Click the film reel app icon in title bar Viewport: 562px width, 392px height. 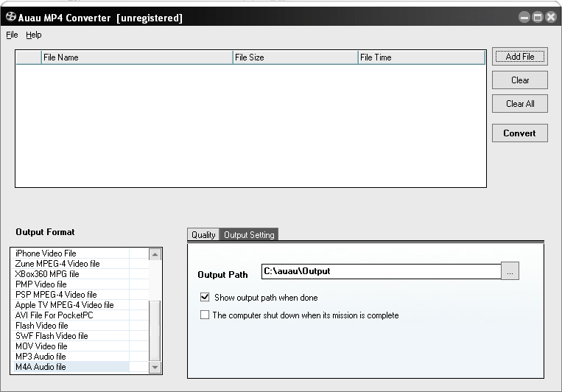[x=11, y=16]
